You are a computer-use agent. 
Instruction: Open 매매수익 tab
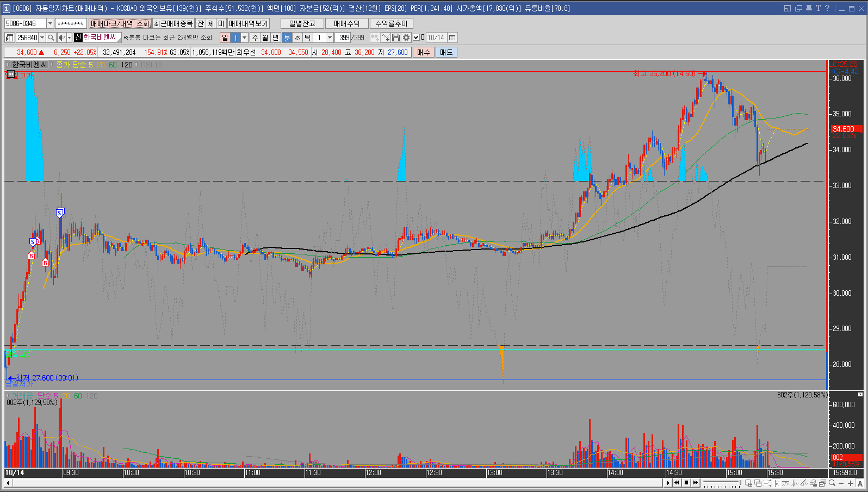[346, 23]
